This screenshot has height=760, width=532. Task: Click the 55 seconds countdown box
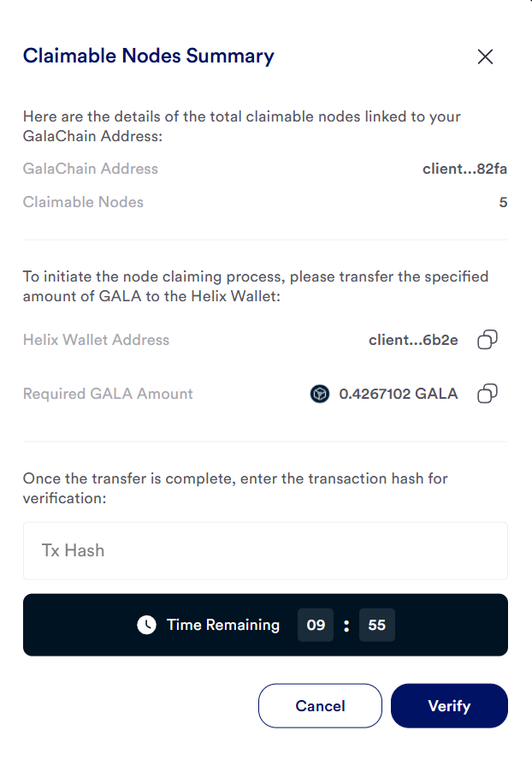(377, 625)
